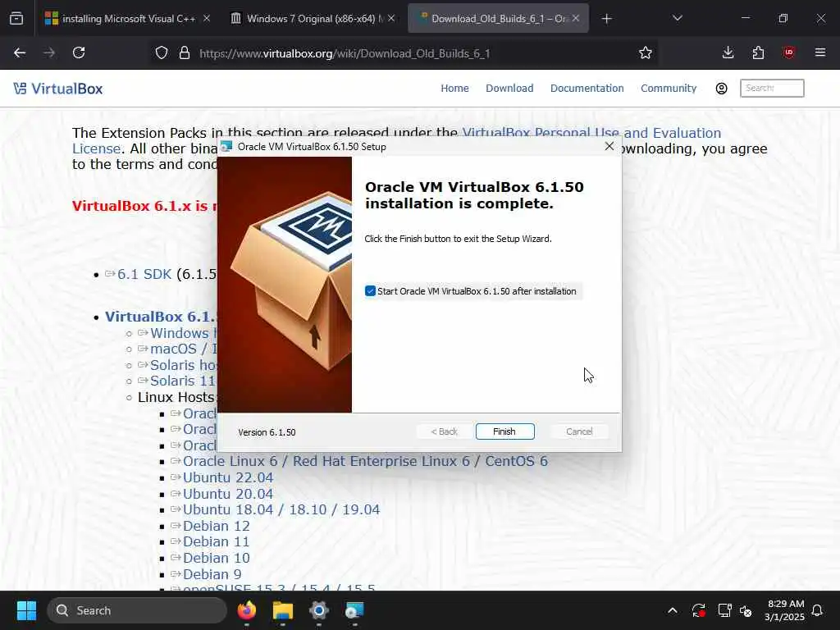Open Firefox extensions puzzle icon
840x630 pixels.
[758, 52]
